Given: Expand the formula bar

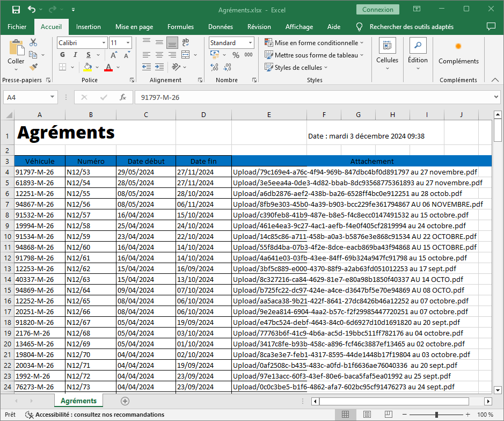Looking at the screenshot, I should (x=496, y=97).
